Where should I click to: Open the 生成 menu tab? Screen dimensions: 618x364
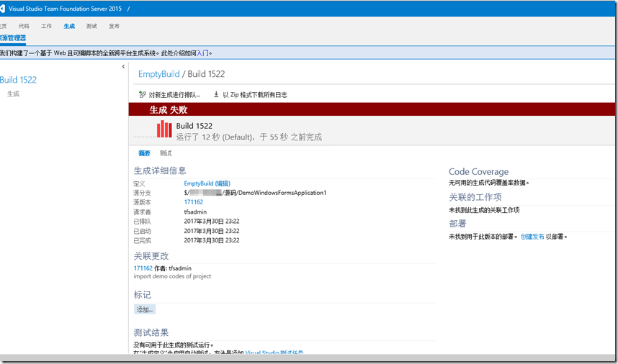(69, 26)
